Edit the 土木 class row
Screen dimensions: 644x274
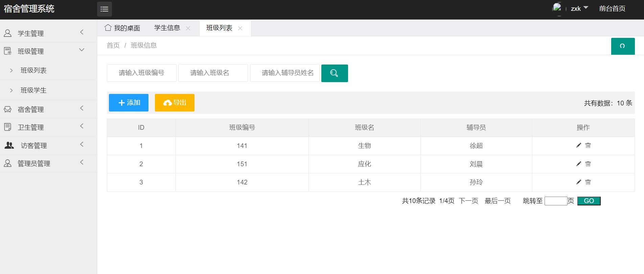(579, 182)
